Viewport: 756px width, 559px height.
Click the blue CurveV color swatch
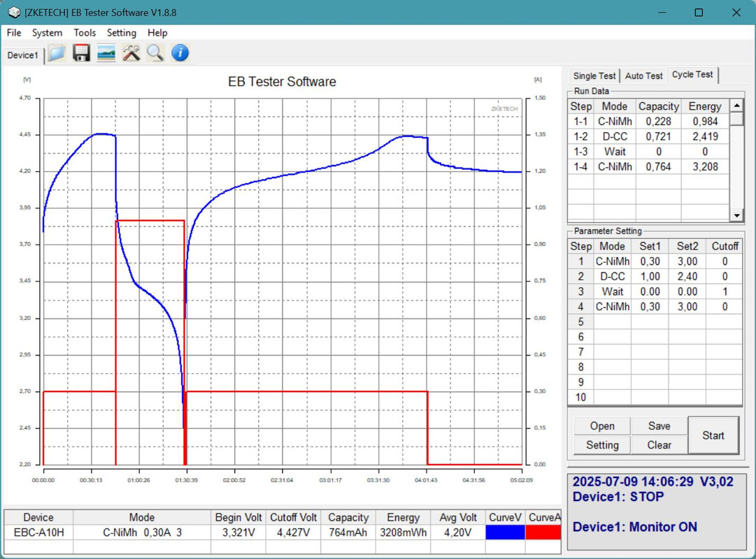pyautogui.click(x=506, y=532)
